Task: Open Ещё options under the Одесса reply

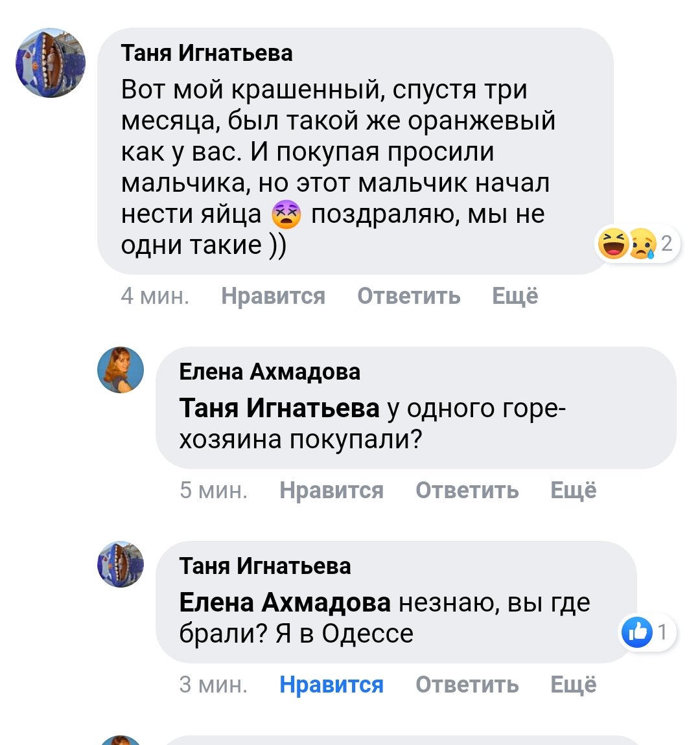Action: [573, 685]
